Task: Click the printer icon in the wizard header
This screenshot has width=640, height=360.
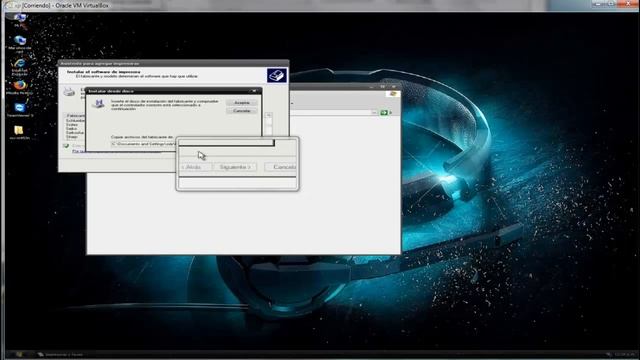Action: pos(277,76)
